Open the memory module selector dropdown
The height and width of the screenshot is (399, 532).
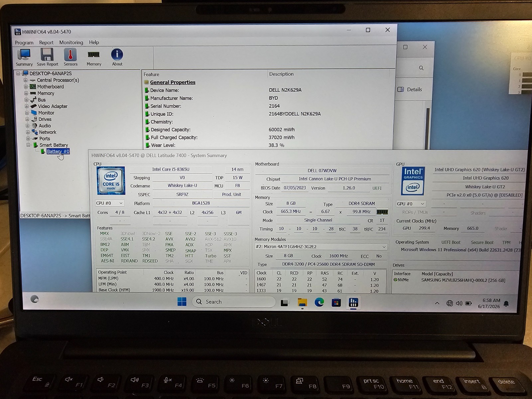click(321, 247)
